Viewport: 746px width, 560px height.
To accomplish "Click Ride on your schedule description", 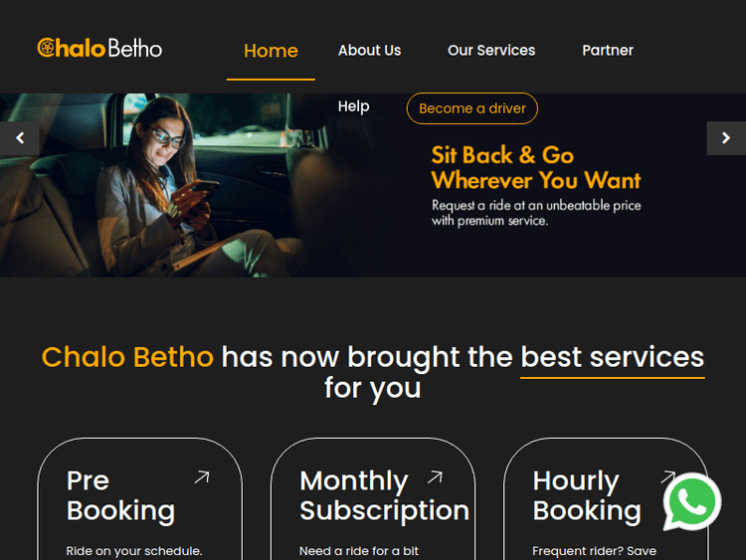I will click(x=134, y=551).
